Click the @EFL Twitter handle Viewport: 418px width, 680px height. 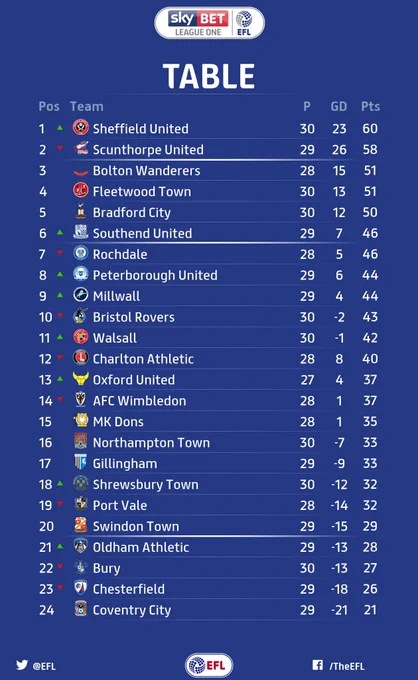click(x=44, y=666)
